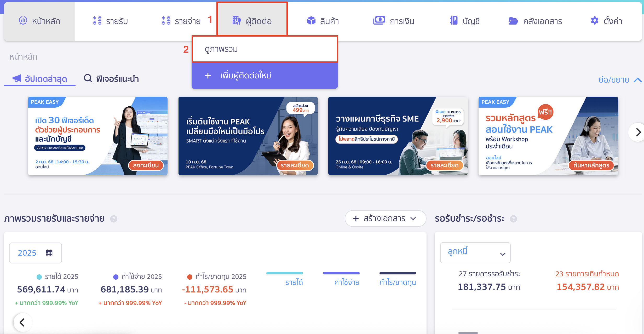Click 23 รายการเกินกำหนด overdue amount

(x=588, y=287)
